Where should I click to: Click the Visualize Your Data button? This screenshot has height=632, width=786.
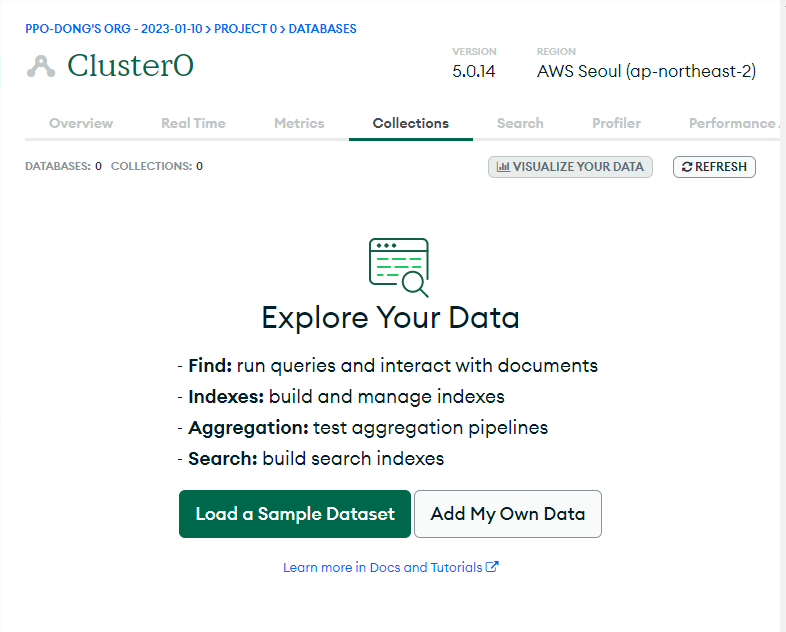(570, 167)
